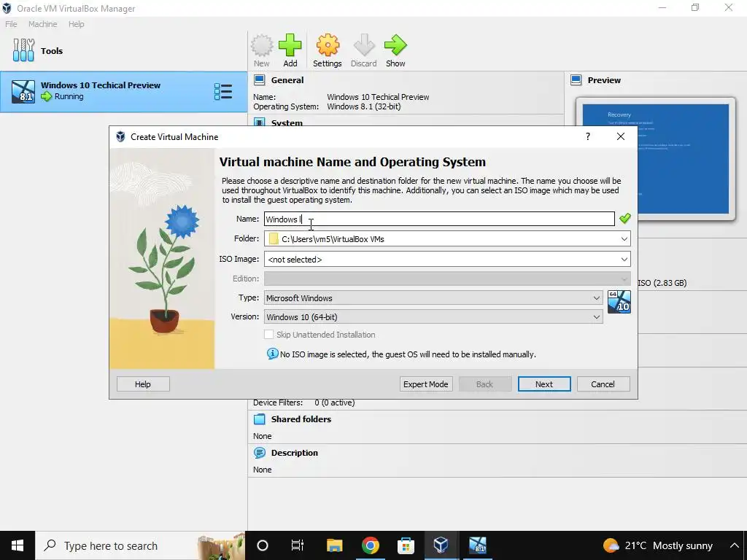Close the Create Virtual Machine dialog
This screenshot has height=560, width=747.
click(621, 136)
